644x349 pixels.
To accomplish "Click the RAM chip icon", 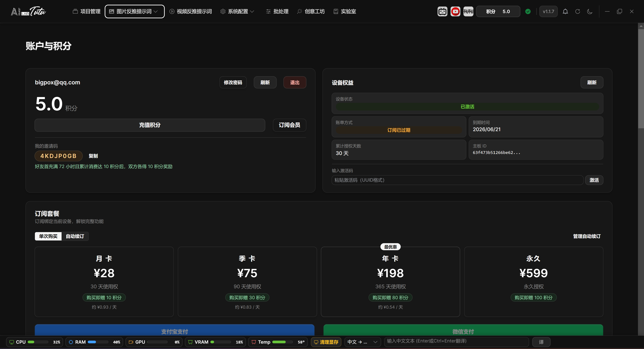I will pos(71,342).
